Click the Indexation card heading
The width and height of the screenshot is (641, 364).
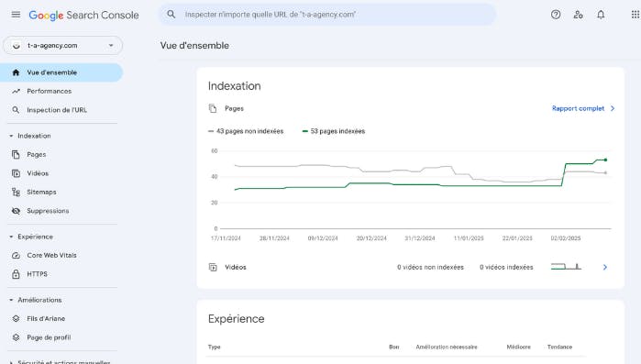pyautogui.click(x=234, y=86)
